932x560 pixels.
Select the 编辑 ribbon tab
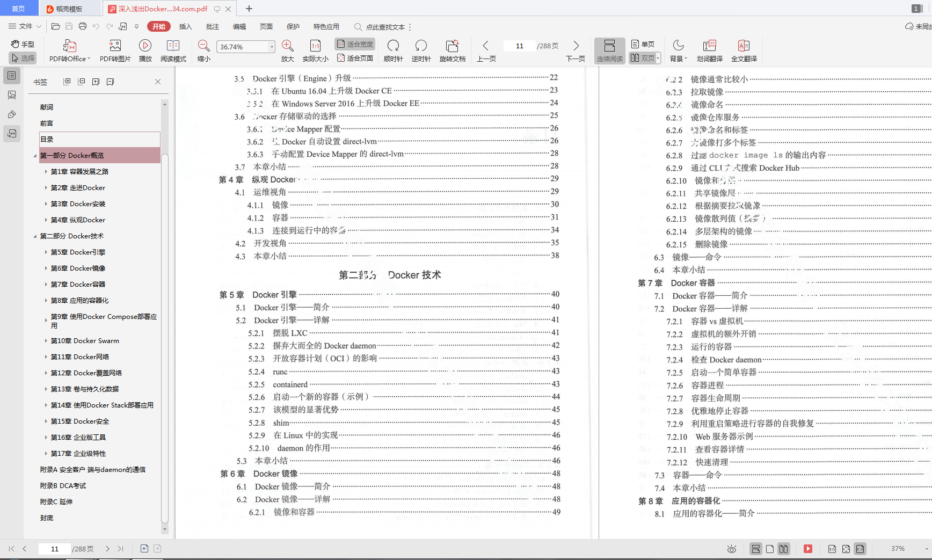tap(239, 26)
